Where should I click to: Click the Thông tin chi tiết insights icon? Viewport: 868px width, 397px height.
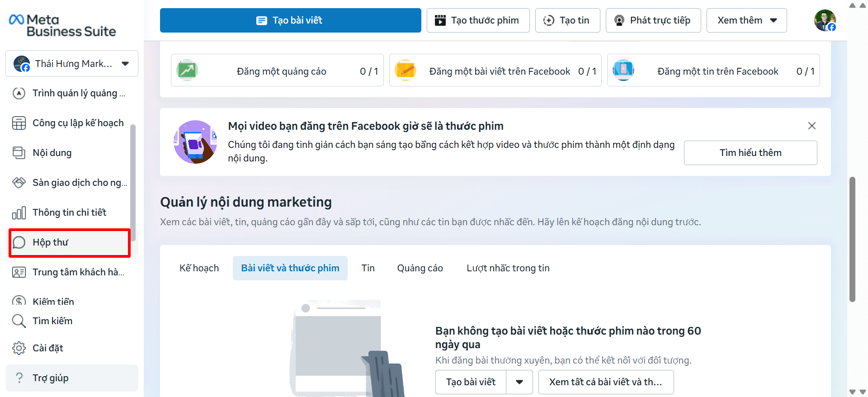(19, 213)
